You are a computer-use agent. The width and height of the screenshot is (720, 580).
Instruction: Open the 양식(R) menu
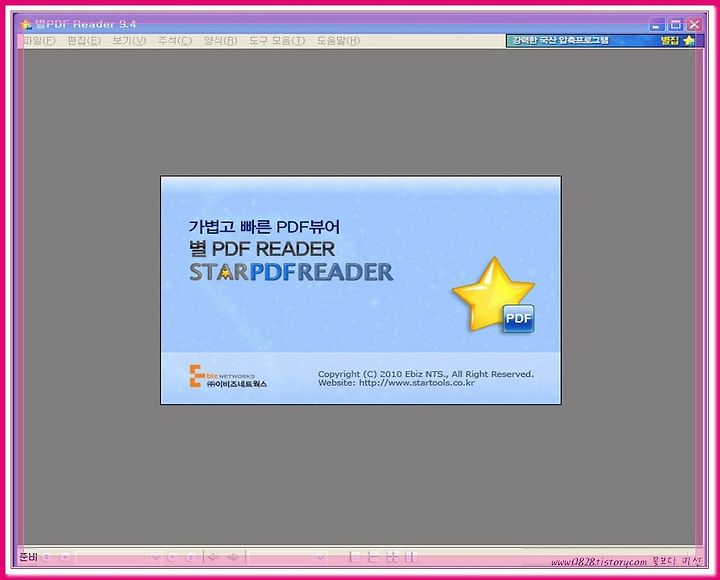coord(220,41)
